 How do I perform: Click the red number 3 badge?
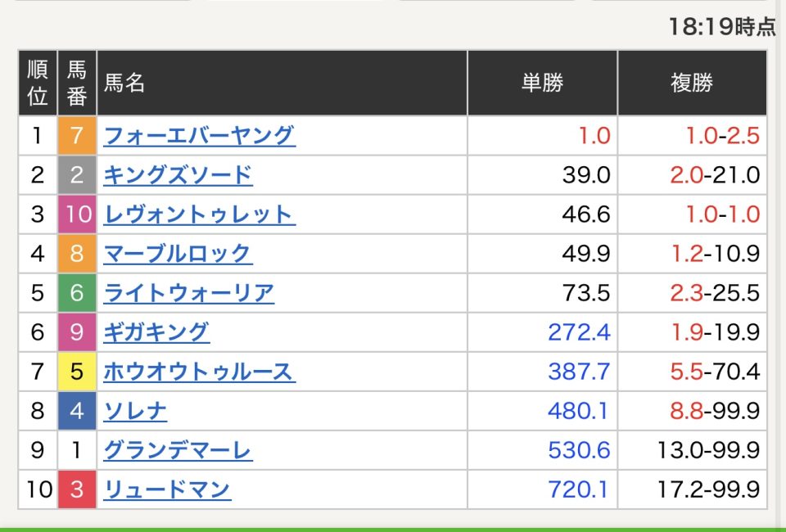(x=77, y=489)
